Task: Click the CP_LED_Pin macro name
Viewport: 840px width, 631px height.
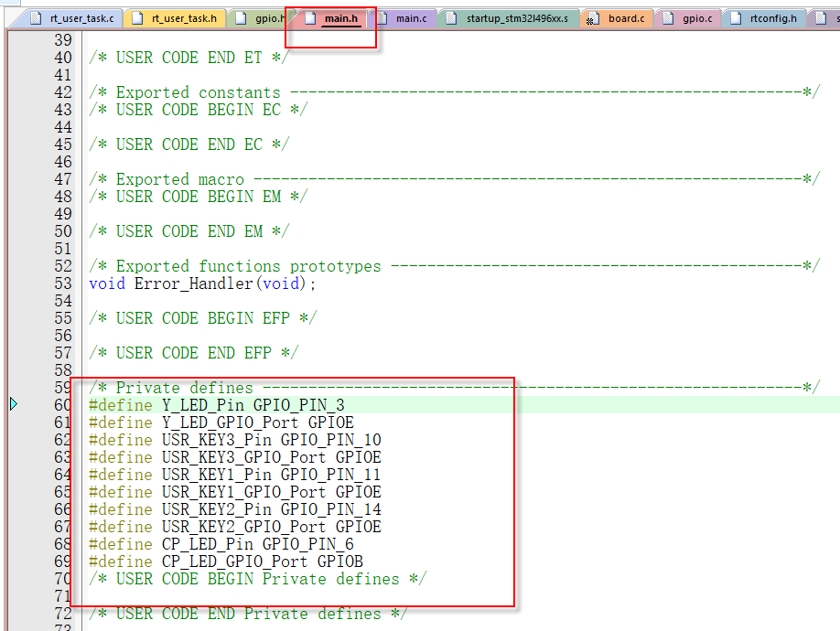Action: [x=207, y=544]
